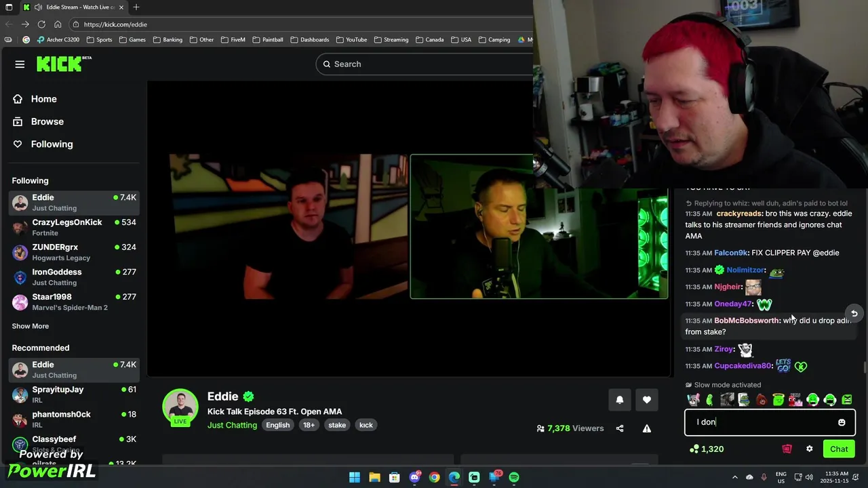Click the 1,320 channel points balance
Screen dimensions: 868x488
(707, 449)
